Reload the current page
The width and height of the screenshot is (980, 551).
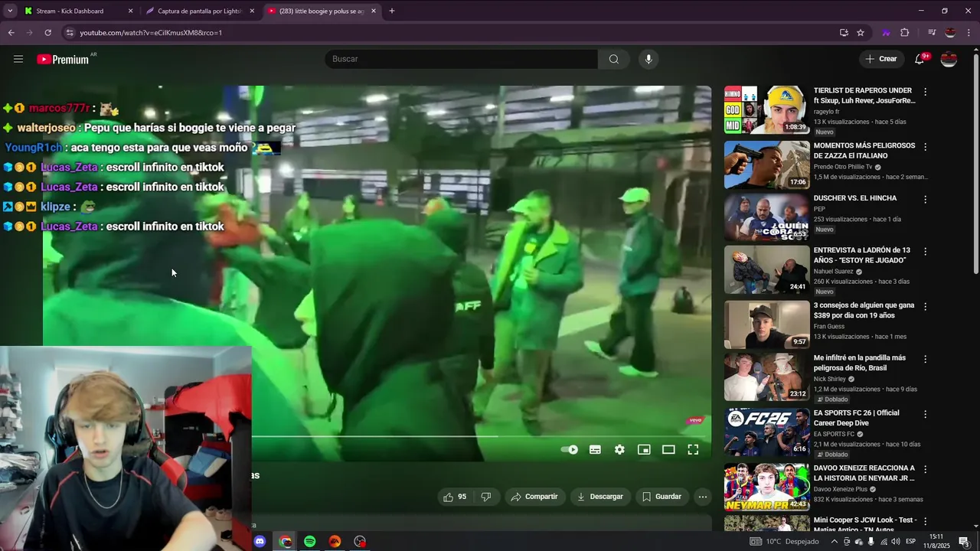[x=47, y=33]
